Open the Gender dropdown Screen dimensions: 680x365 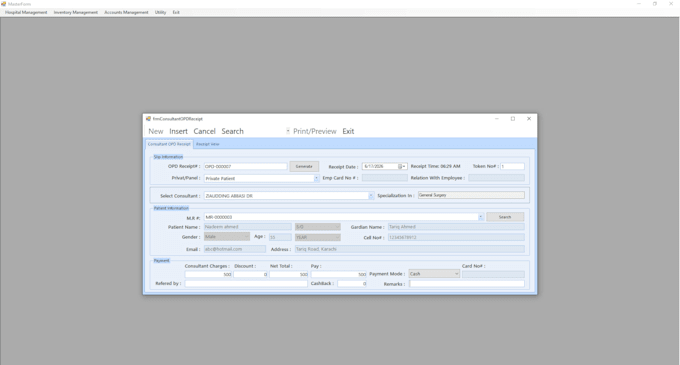tap(227, 237)
